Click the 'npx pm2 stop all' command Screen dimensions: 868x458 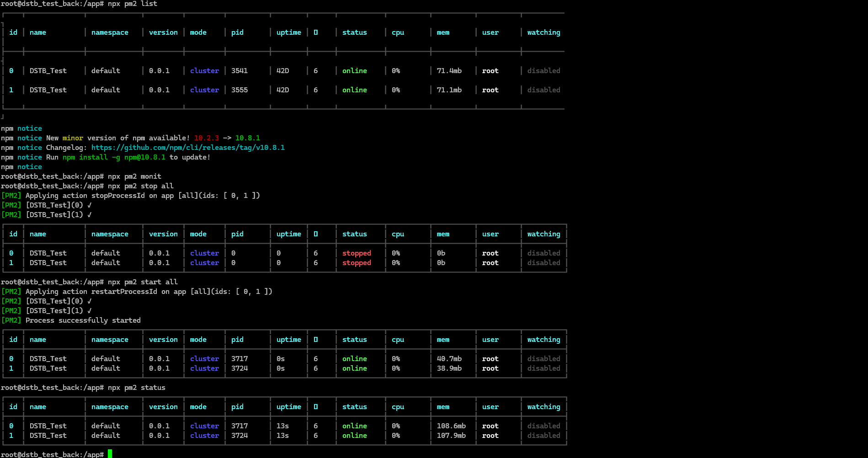coord(141,186)
